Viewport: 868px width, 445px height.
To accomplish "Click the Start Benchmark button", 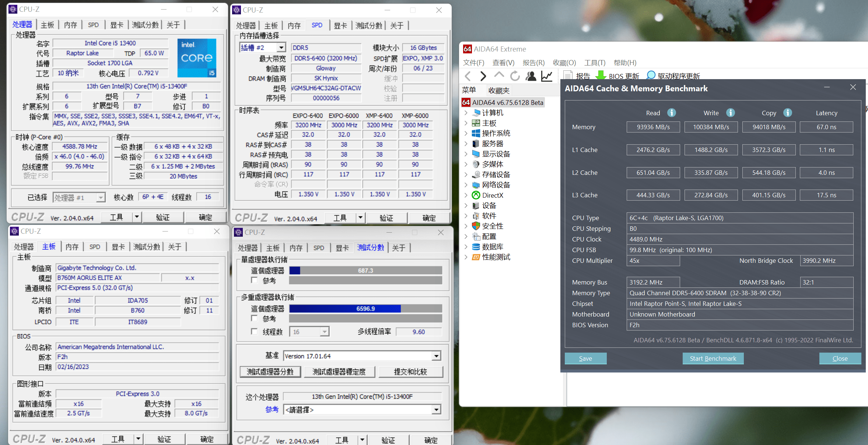I will pyautogui.click(x=713, y=359).
